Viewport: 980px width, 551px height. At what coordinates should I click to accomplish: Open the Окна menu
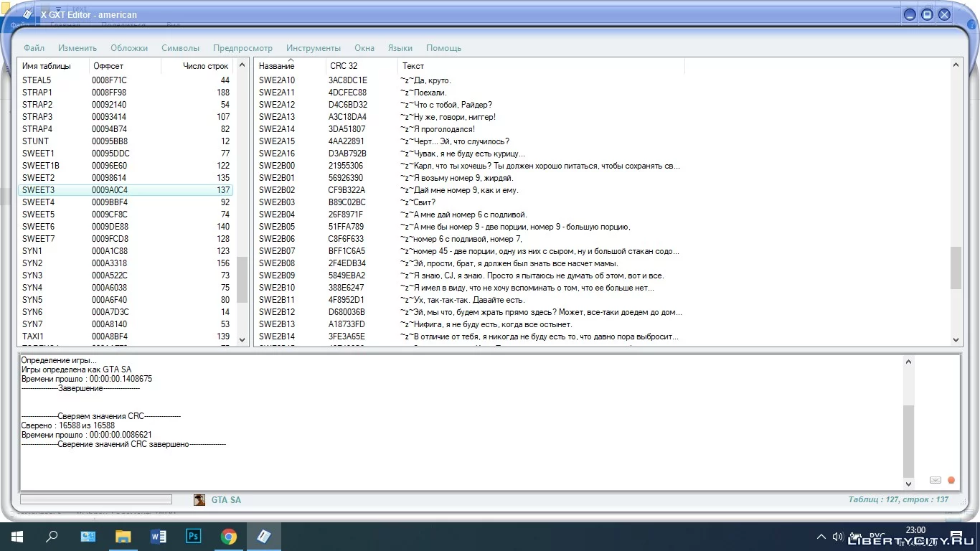click(364, 48)
